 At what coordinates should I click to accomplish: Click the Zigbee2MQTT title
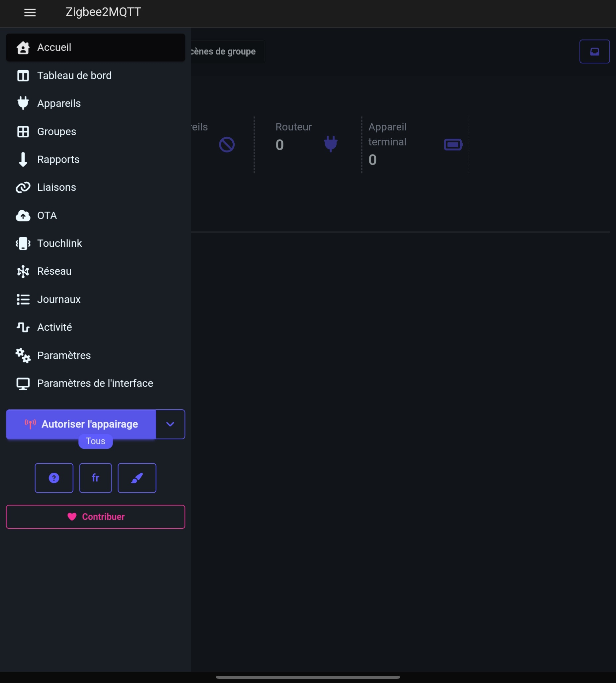pyautogui.click(x=103, y=12)
